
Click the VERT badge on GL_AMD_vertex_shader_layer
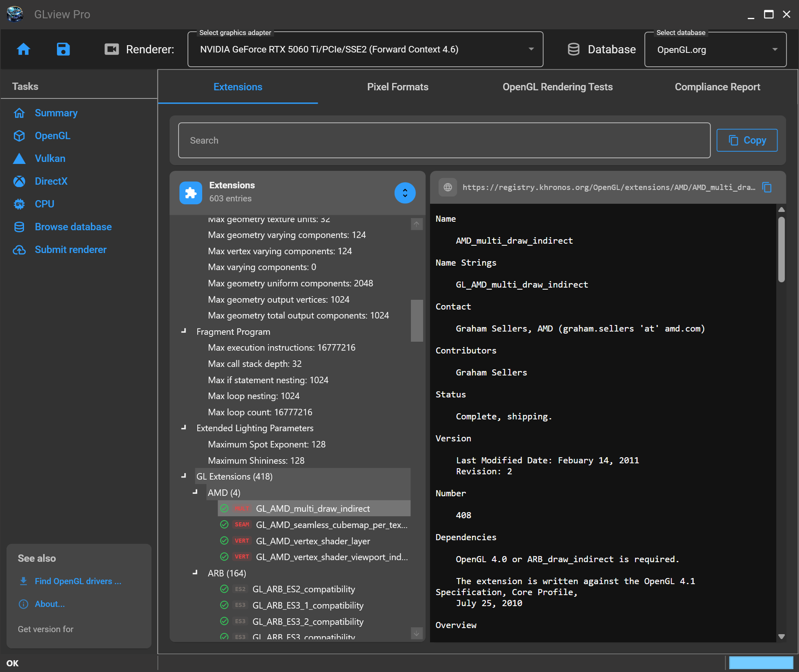point(242,541)
